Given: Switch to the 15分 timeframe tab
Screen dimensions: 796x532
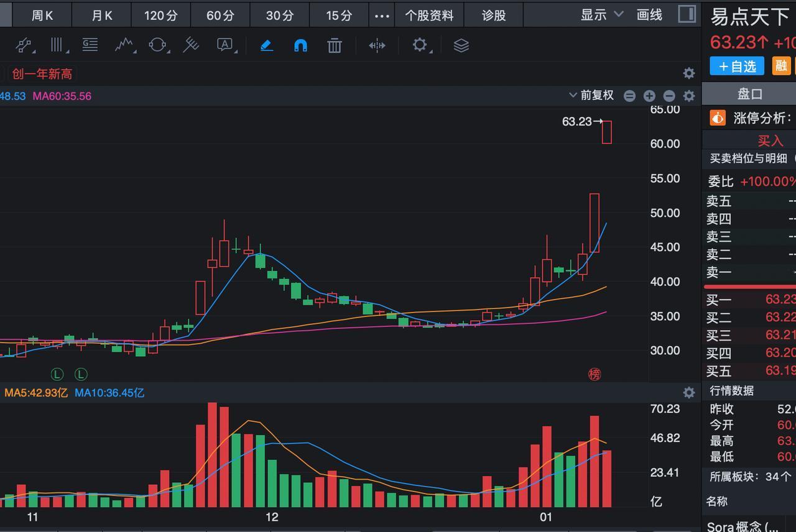Looking at the screenshot, I should coord(339,14).
